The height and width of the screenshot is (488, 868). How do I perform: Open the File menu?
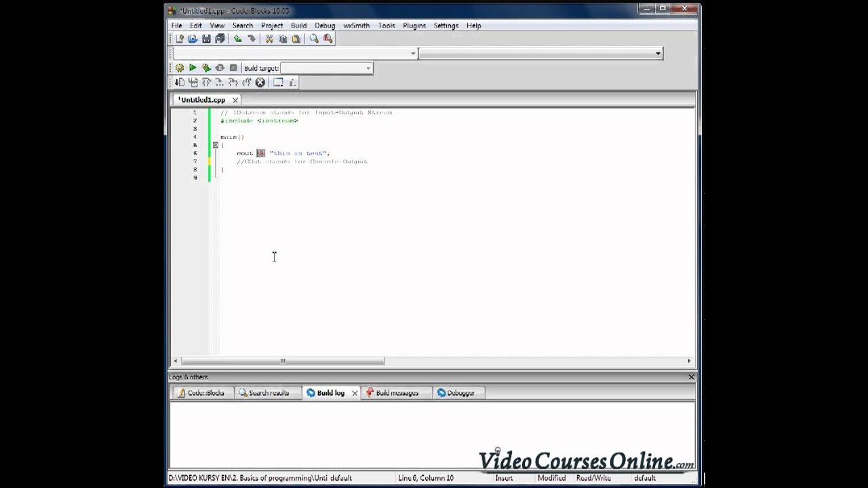coord(176,26)
